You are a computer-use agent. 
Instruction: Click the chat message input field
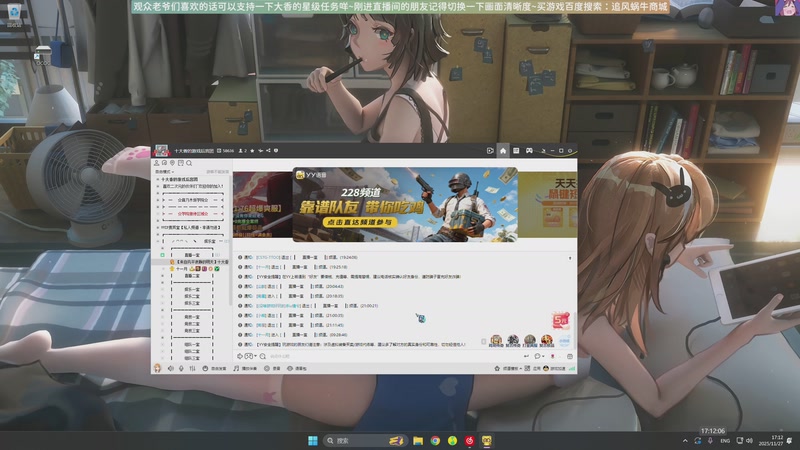pos(393,356)
